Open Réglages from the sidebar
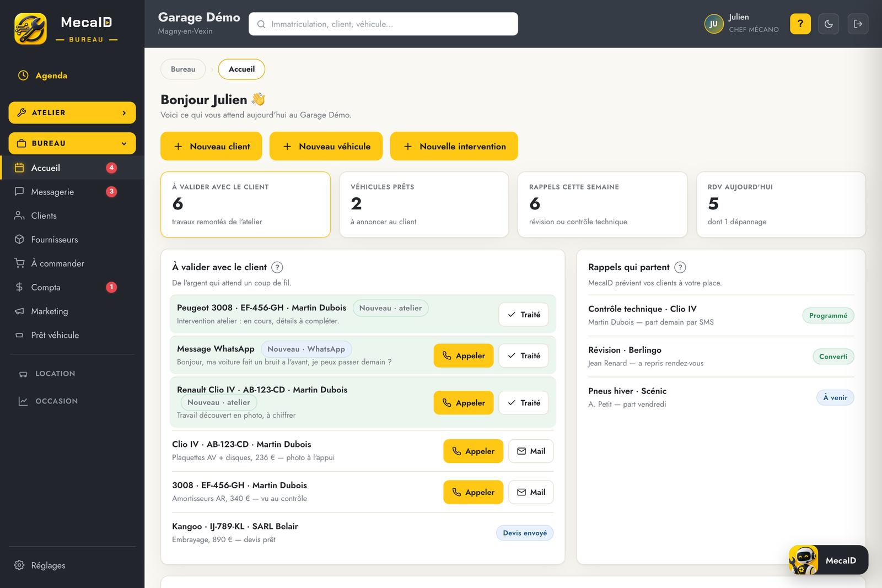Image resolution: width=882 pixels, height=588 pixels. coord(40,565)
